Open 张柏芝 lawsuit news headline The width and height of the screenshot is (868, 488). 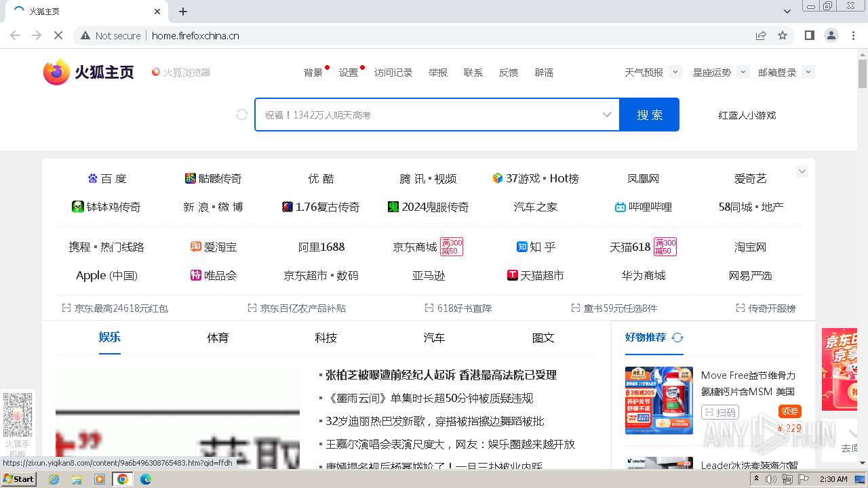[441, 375]
